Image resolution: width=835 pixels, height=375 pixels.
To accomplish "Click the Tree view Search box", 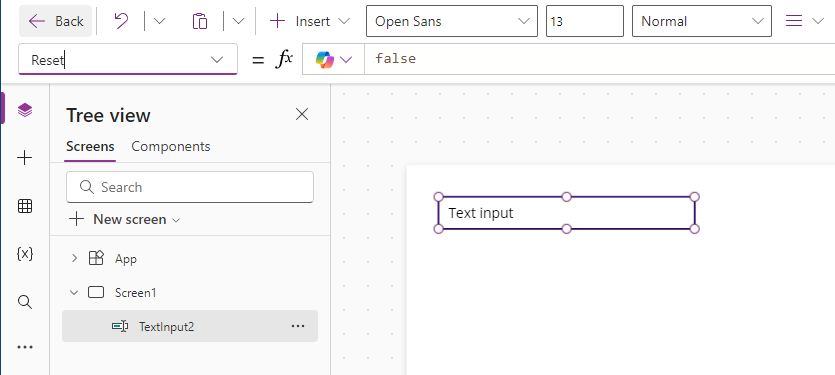I will pyautogui.click(x=190, y=187).
